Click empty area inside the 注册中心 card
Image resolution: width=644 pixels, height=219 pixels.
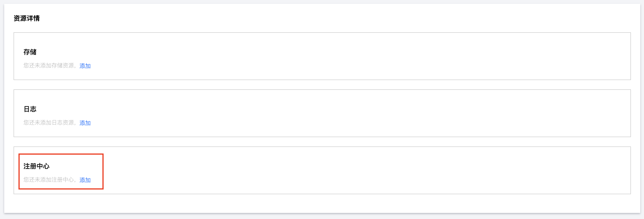pos(350,170)
